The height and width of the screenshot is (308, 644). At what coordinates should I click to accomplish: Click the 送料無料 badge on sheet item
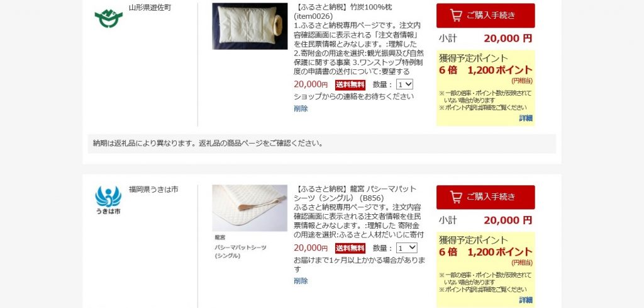coord(350,248)
